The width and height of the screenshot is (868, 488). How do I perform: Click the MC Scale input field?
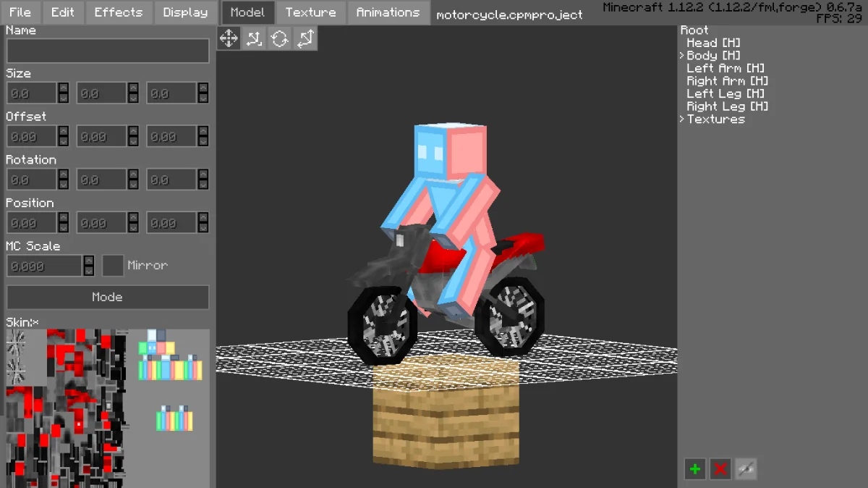[45, 266]
